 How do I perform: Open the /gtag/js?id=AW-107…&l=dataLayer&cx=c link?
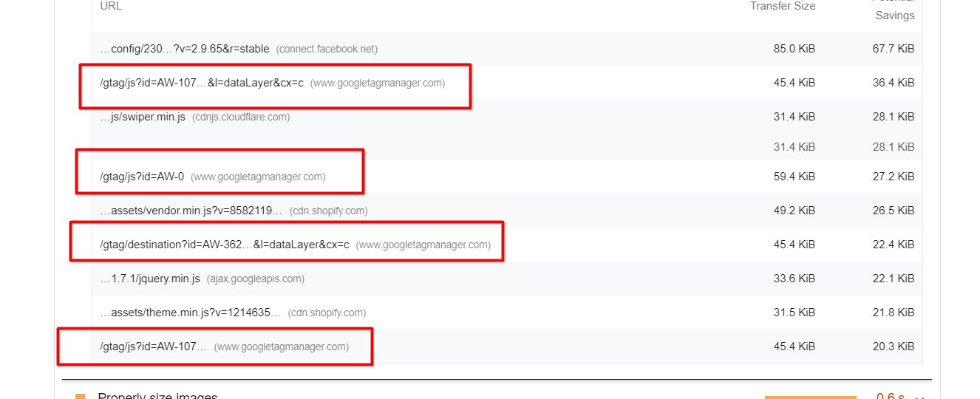click(202, 83)
